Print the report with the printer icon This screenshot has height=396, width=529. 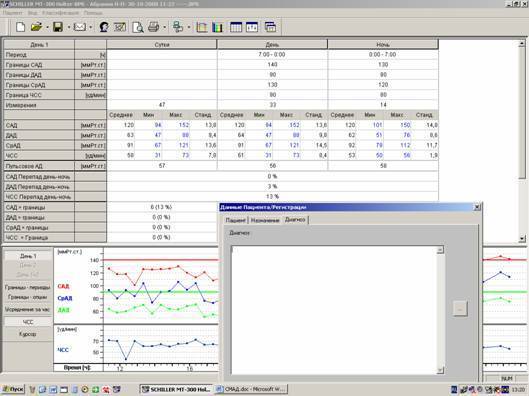[x=154, y=27]
